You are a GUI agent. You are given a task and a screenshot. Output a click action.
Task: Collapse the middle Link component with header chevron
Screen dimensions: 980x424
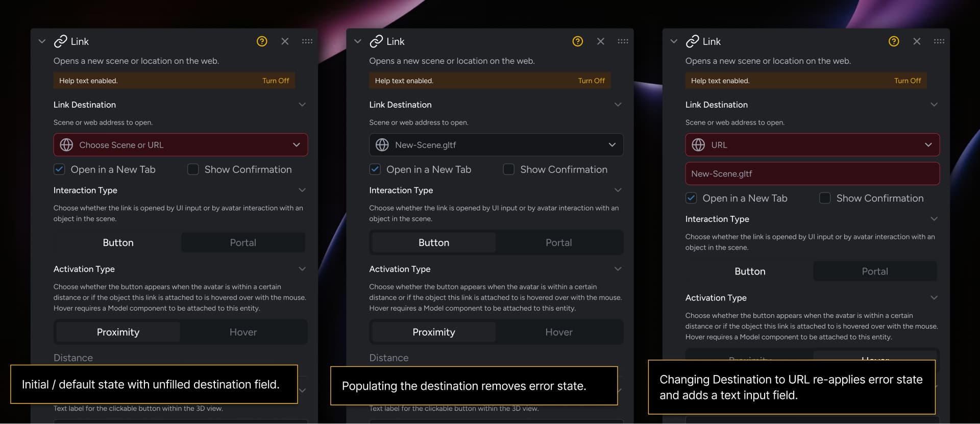coord(358,41)
